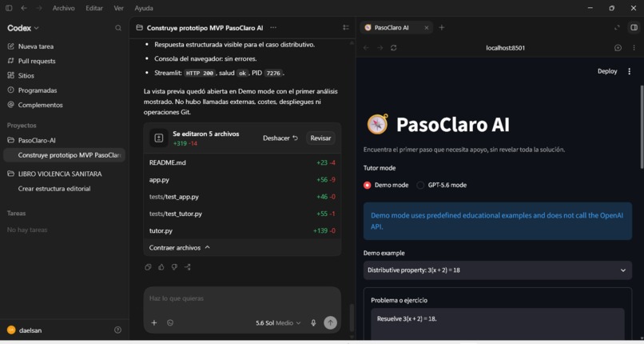Open the Ver menu
The width and height of the screenshot is (644, 344).
(119, 8)
